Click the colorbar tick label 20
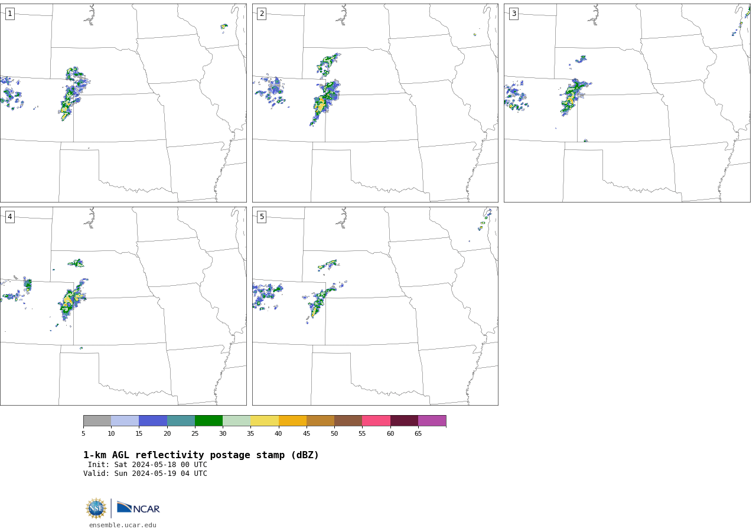This screenshot has height=532, width=756. point(167,433)
